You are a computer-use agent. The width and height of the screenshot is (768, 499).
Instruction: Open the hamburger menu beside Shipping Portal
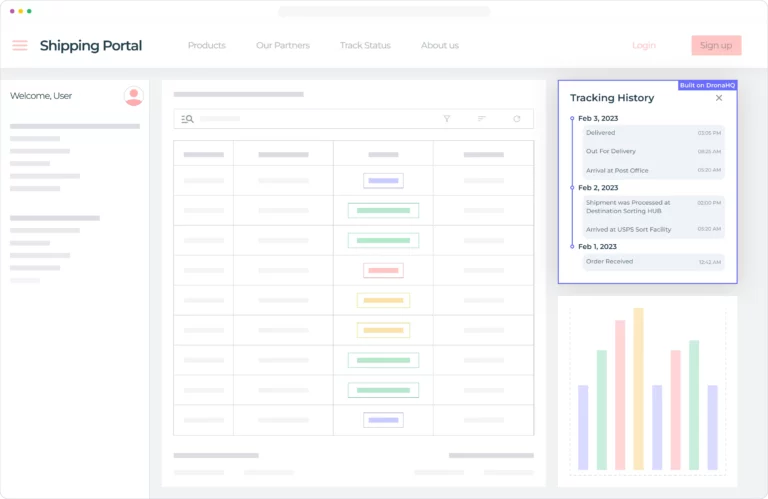(x=20, y=46)
